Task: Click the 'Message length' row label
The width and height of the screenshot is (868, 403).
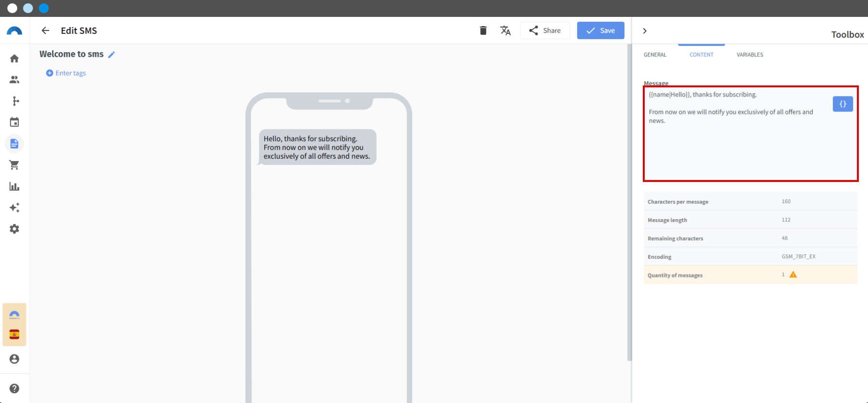Action: pyautogui.click(x=667, y=220)
